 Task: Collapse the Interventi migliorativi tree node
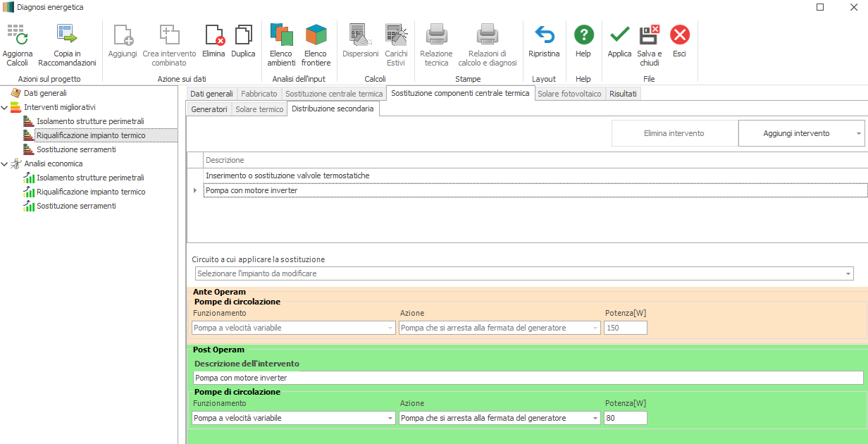pos(6,107)
